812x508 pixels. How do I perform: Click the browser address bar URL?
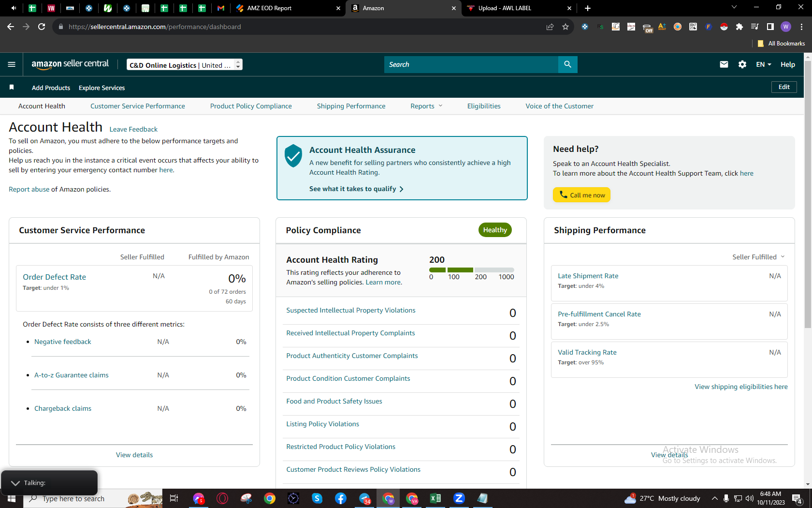(x=155, y=27)
